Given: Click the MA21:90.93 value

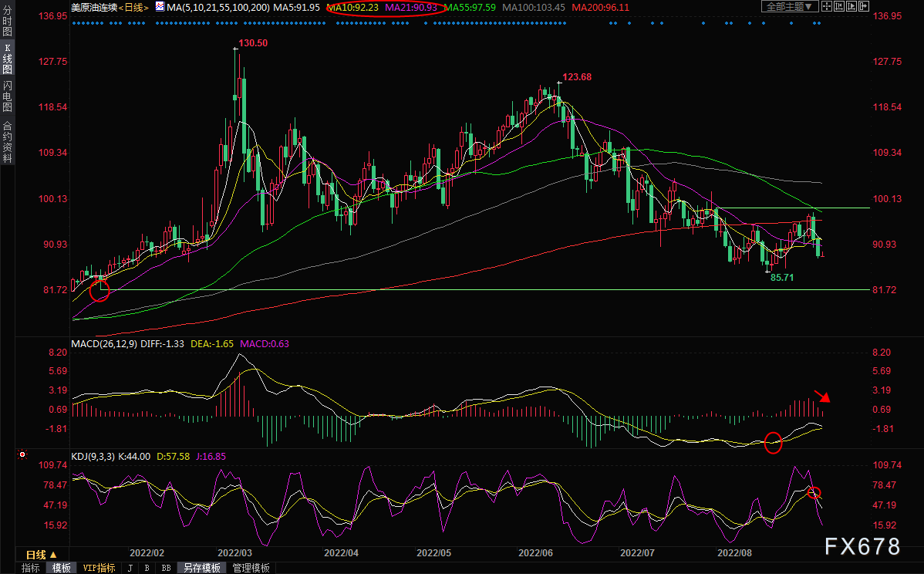Looking at the screenshot, I should point(411,8).
